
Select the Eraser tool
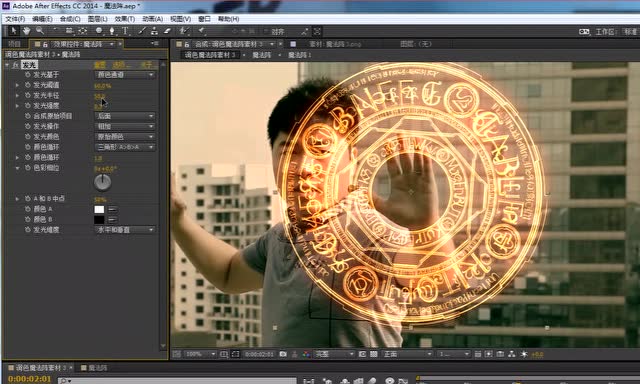[x=167, y=31]
